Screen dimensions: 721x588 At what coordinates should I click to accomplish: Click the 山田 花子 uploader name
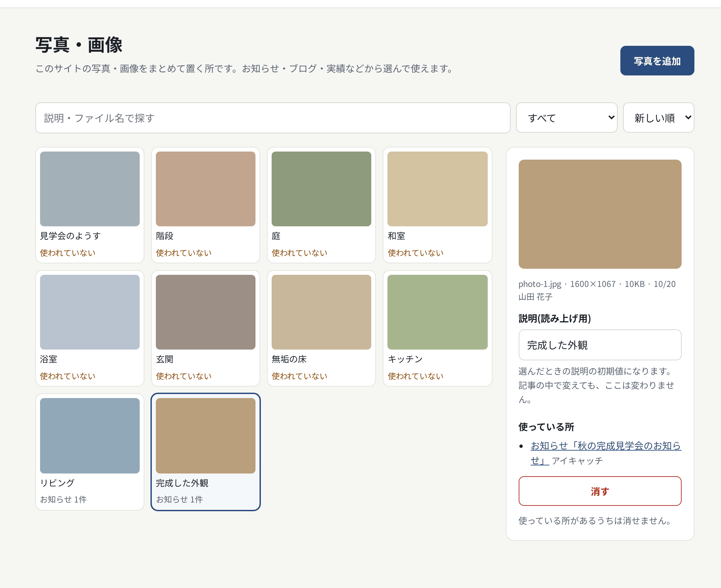[x=536, y=297]
